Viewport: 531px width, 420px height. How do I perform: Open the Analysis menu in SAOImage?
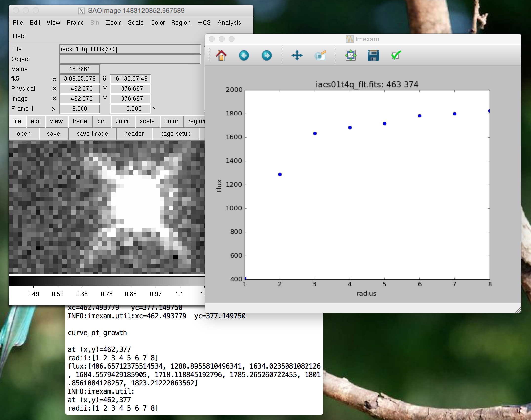[229, 23]
